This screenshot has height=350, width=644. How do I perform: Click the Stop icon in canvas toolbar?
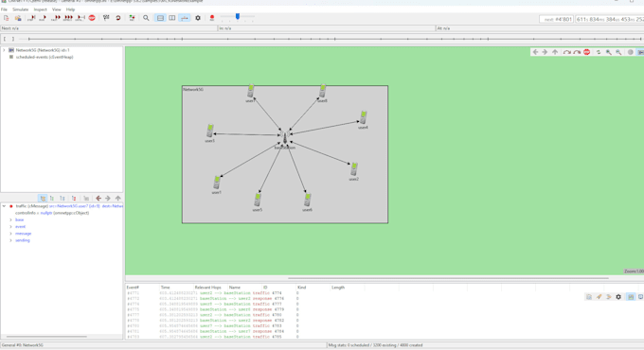587,52
